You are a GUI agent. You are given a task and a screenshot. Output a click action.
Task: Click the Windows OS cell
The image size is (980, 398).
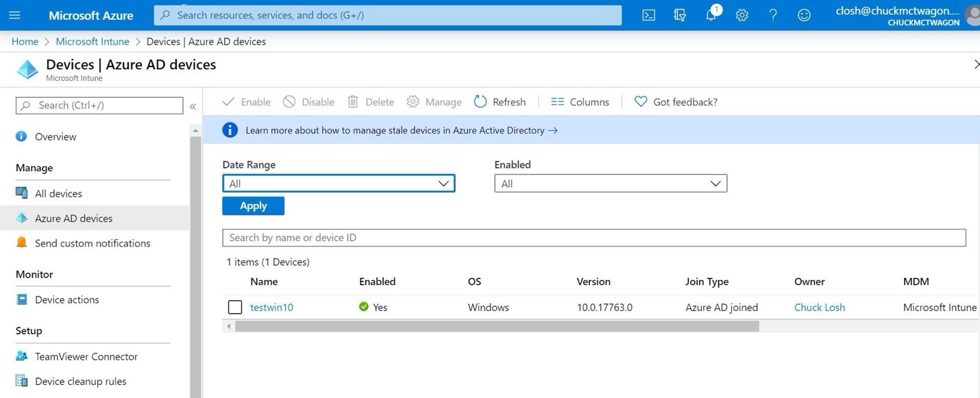pyautogui.click(x=489, y=308)
